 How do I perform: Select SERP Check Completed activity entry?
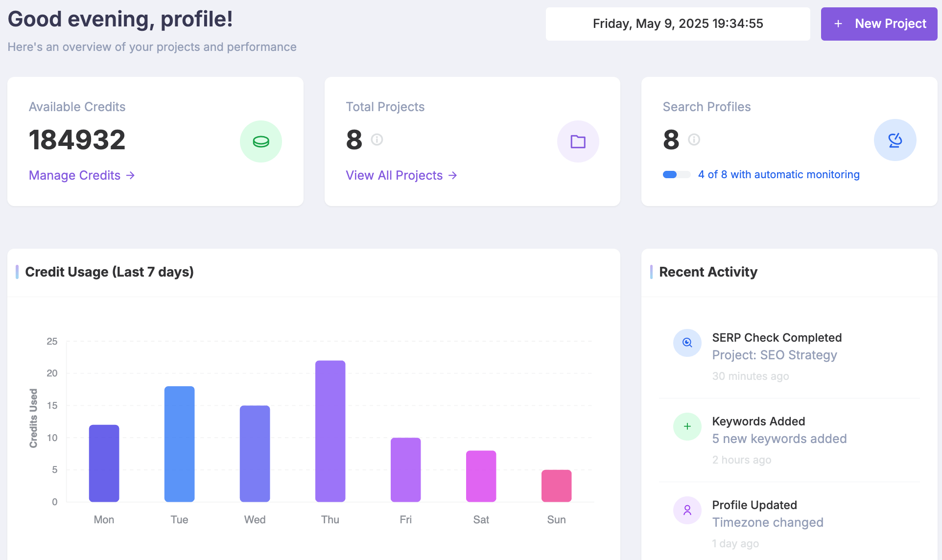click(777, 338)
